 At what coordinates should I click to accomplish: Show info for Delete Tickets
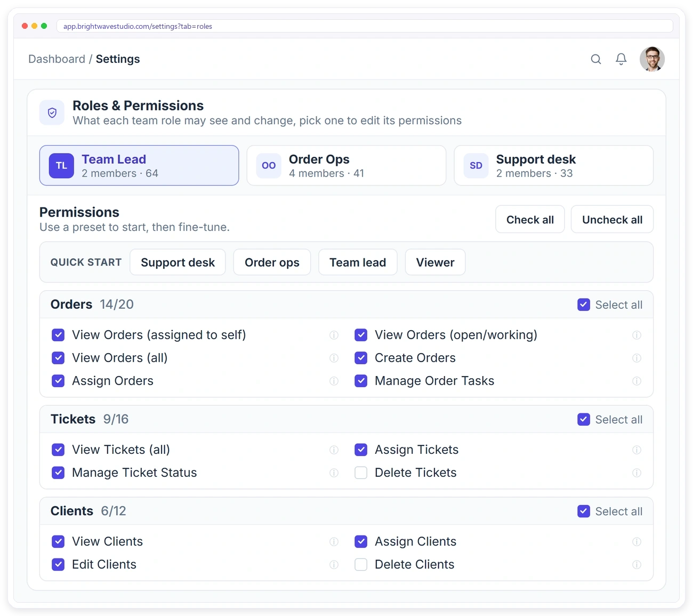point(636,473)
